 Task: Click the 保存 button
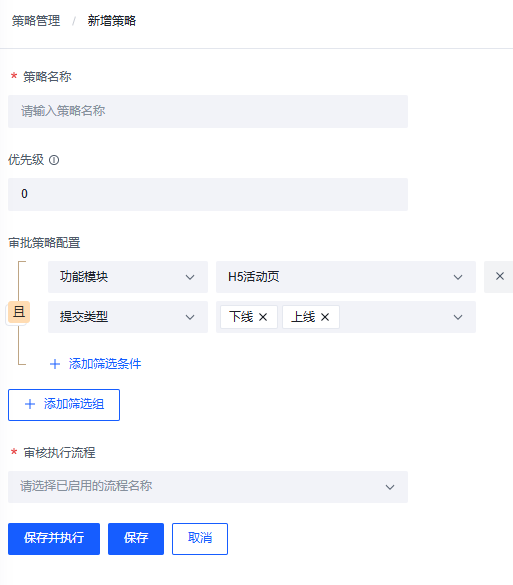[136, 539]
